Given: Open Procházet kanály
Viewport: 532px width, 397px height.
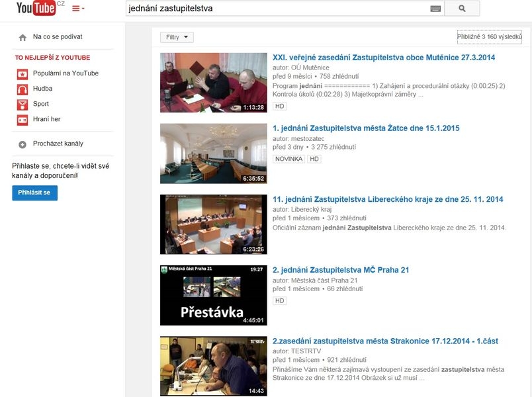Looking at the screenshot, I should tap(58, 144).
